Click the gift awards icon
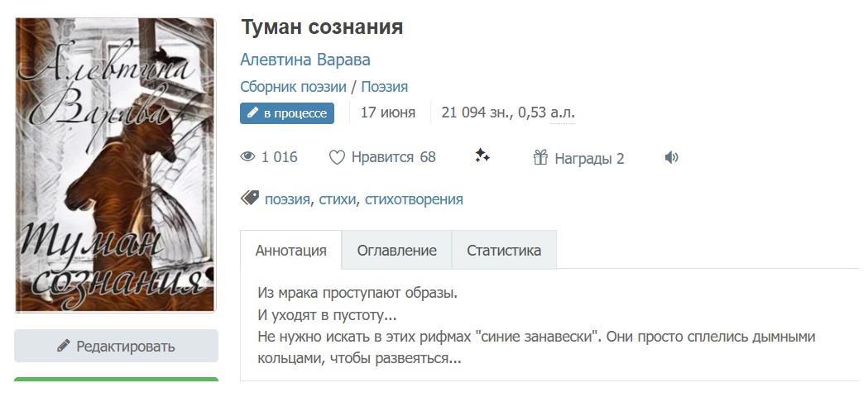 tap(540, 157)
